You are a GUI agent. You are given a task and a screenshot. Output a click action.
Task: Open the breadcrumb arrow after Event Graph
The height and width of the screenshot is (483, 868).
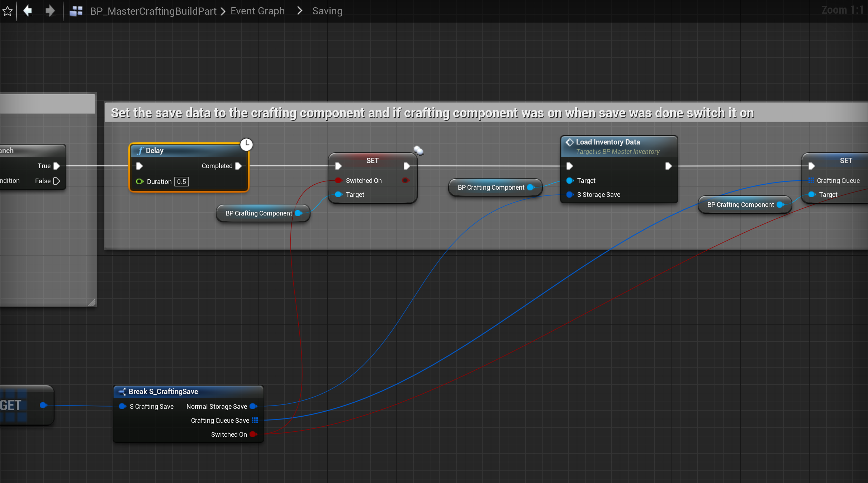click(300, 11)
